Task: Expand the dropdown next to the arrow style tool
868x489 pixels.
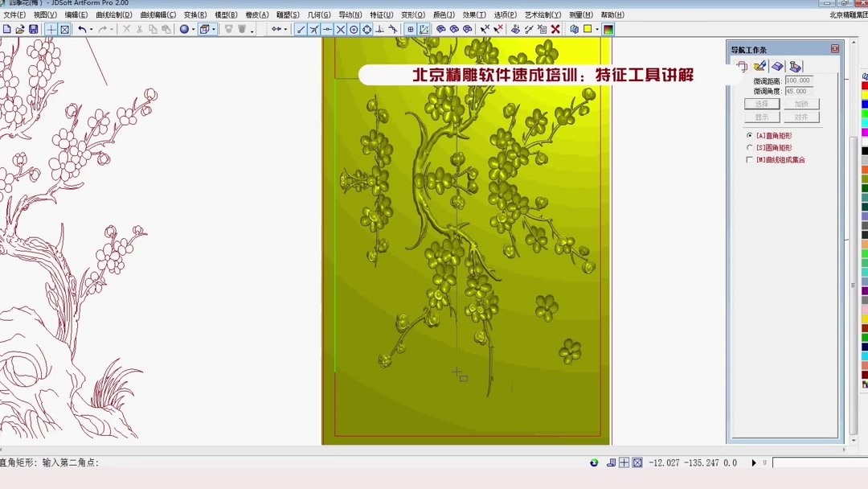Action: click(284, 30)
